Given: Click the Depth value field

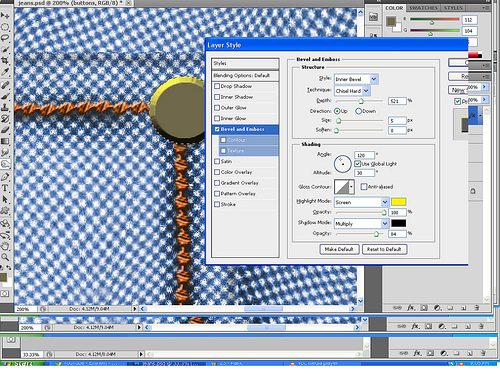Looking at the screenshot, I should [x=397, y=101].
